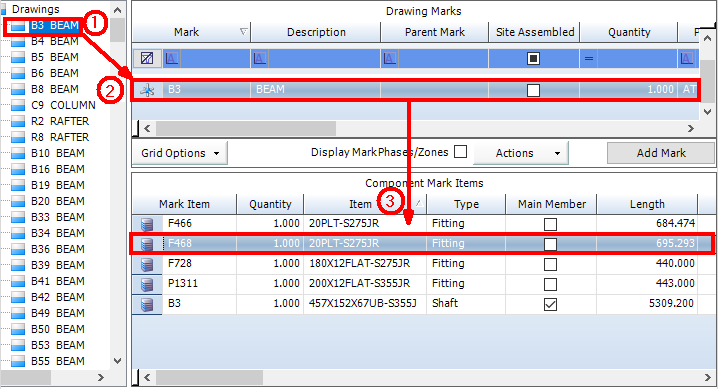Uncheck Main Member for B3 shaft
The height and width of the screenshot is (389, 718).
pyautogui.click(x=550, y=304)
